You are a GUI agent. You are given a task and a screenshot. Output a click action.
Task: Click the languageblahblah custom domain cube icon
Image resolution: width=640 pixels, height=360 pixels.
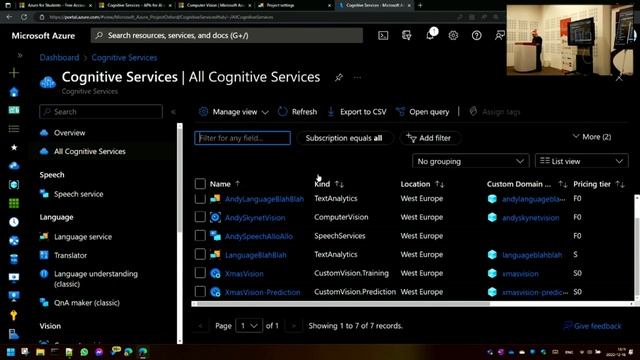492,255
